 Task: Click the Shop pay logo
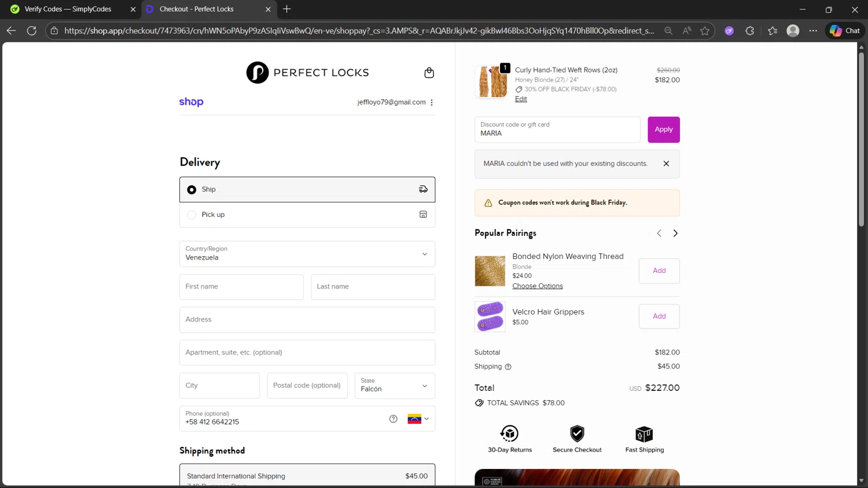tap(191, 102)
